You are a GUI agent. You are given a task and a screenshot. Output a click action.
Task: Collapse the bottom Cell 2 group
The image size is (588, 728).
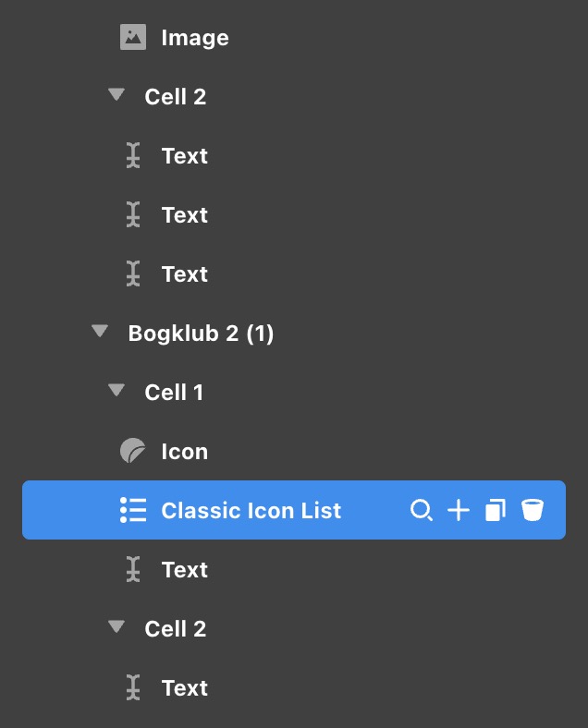[116, 628]
